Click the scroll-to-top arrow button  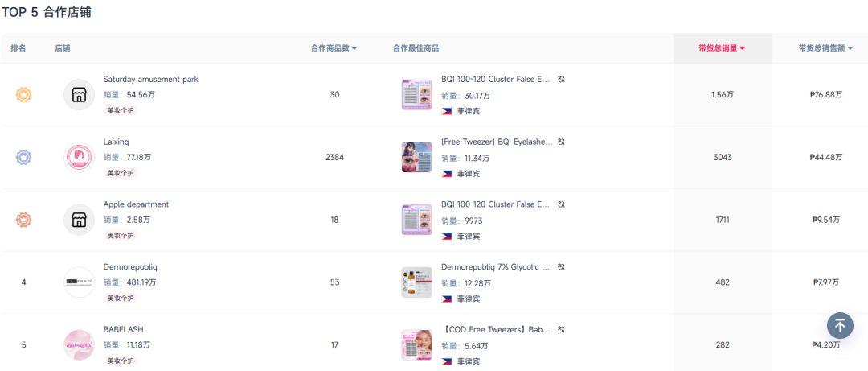(840, 326)
